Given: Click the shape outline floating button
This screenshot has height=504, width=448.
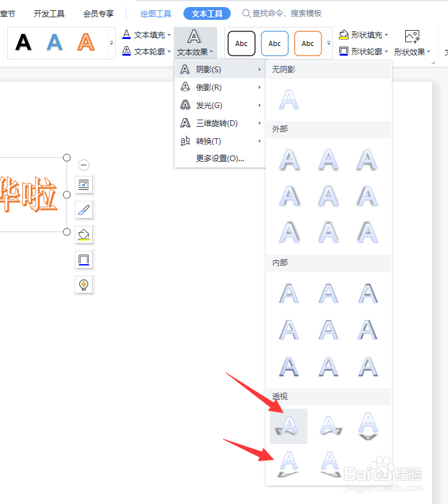Looking at the screenshot, I should (x=84, y=260).
